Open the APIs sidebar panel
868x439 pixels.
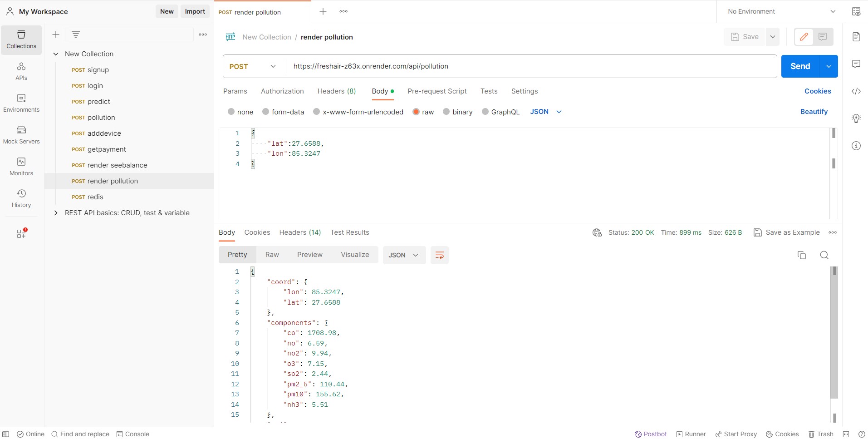pos(21,72)
